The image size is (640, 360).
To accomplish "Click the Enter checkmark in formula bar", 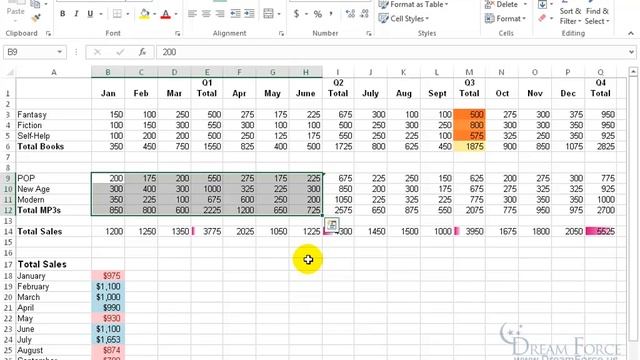I will click(120, 52).
